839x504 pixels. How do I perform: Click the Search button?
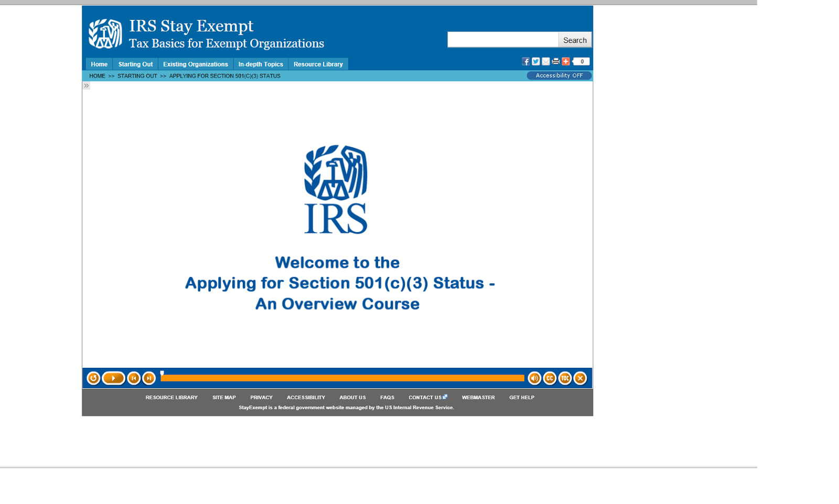click(575, 40)
